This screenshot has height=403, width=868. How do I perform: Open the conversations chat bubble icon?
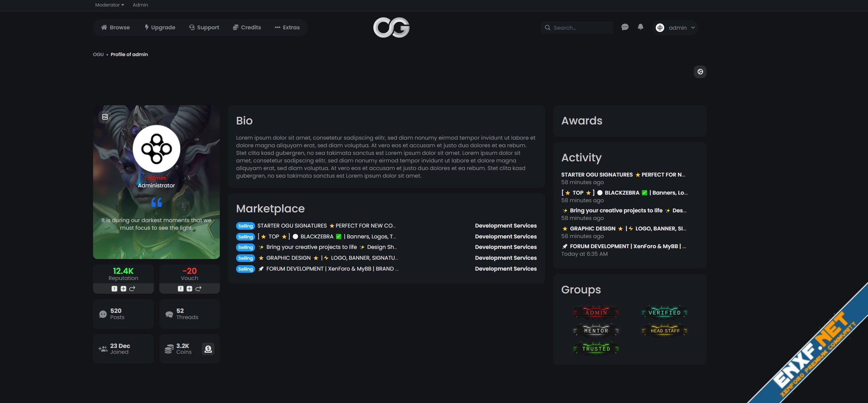coord(625,27)
